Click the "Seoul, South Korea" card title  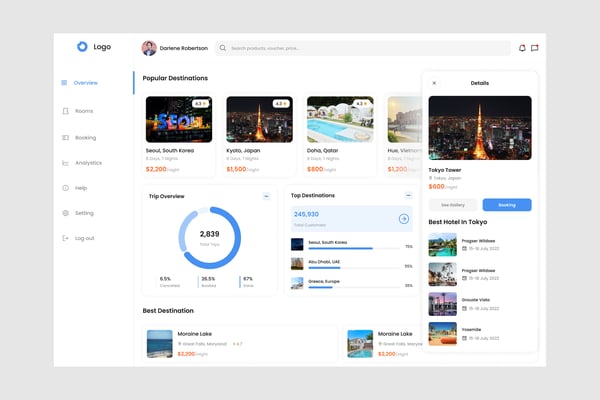pyautogui.click(x=170, y=150)
